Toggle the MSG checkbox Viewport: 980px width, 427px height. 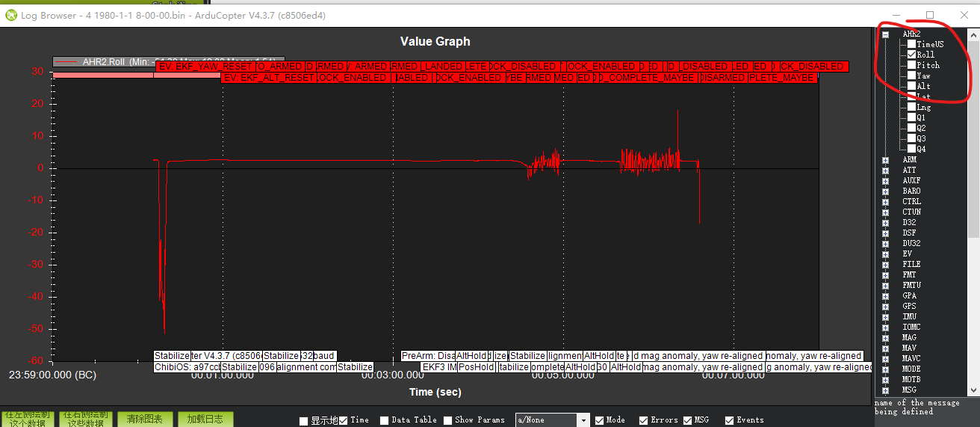tap(689, 421)
